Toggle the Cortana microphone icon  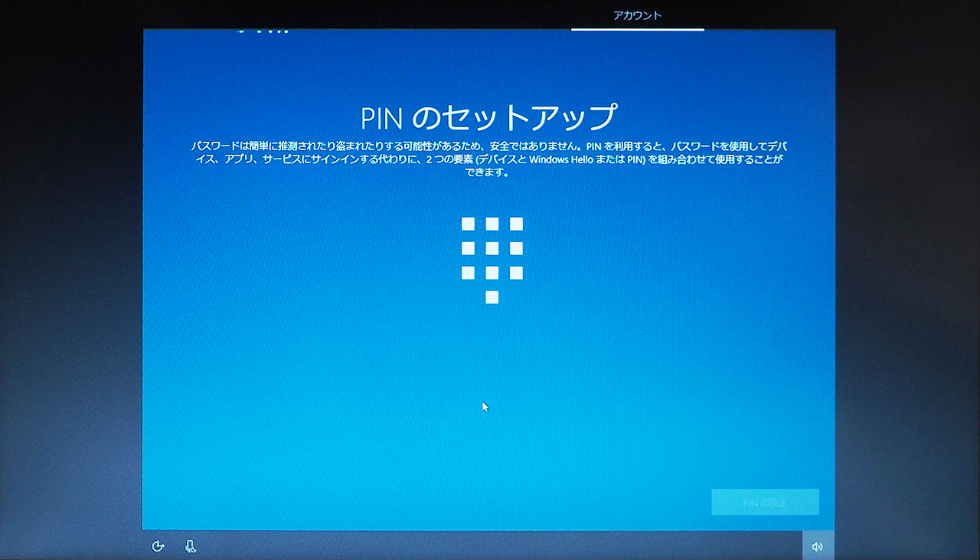pyautogui.click(x=191, y=546)
